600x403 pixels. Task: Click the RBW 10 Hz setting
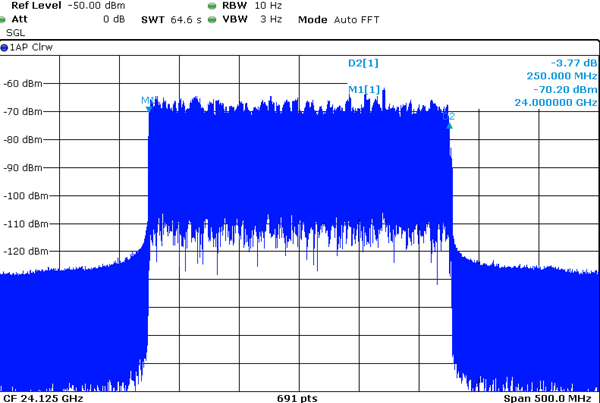click(x=252, y=6)
